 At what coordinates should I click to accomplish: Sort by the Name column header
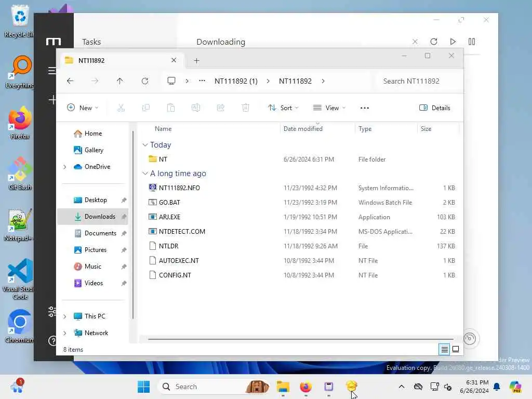(163, 129)
